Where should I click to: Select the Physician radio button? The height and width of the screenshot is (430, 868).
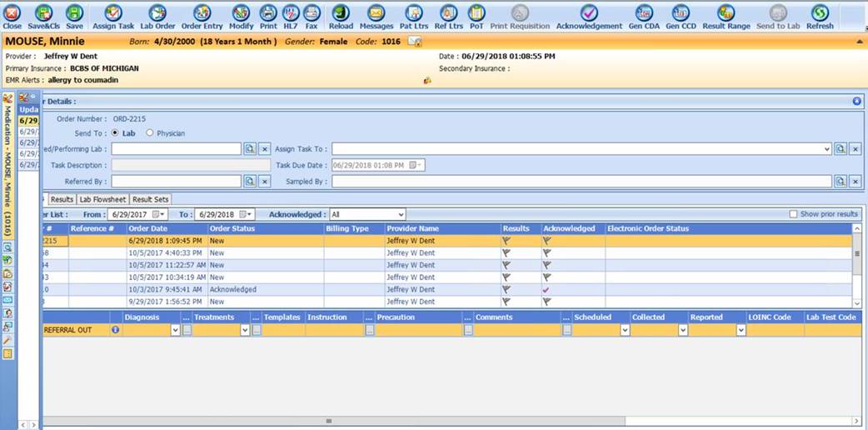pyautogui.click(x=149, y=133)
